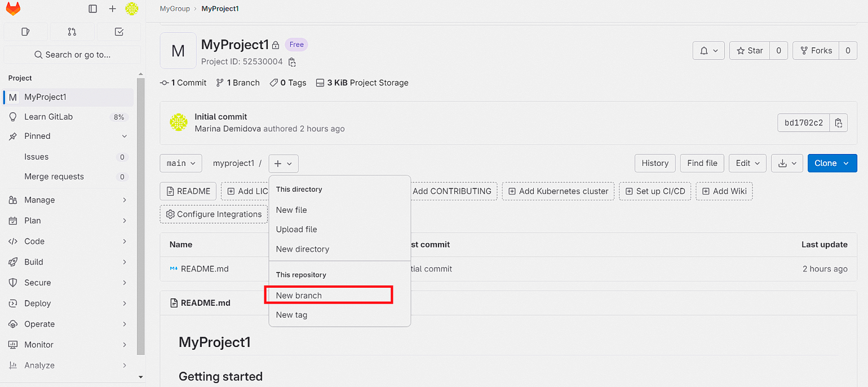The height and width of the screenshot is (387, 868).
Task: Open the user avatar menu
Action: pos(132,8)
